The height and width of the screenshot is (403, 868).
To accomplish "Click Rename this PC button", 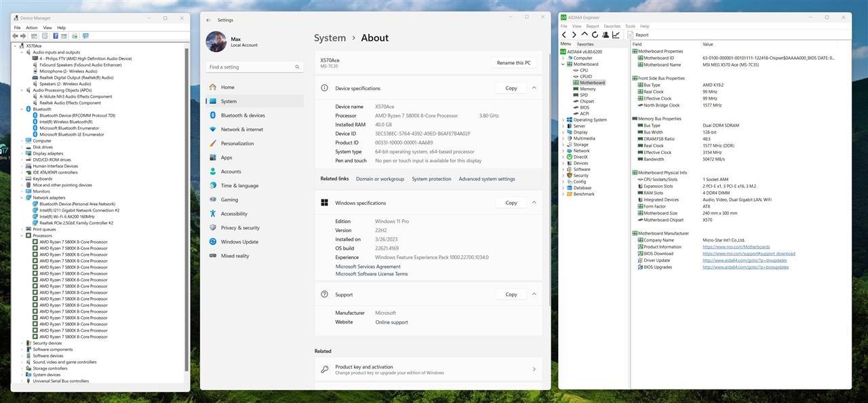I will point(514,62).
